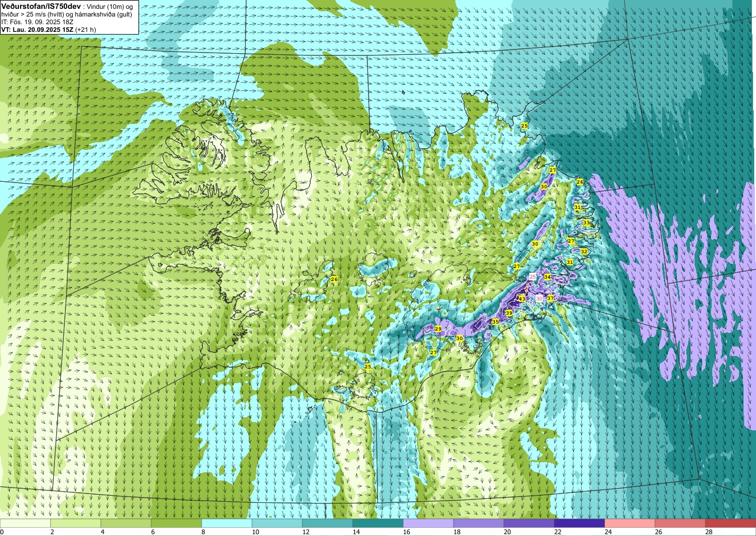Screen dimensions: 756x536
Task: Click the 2–4 m/s legend color box
Action: 76,523
